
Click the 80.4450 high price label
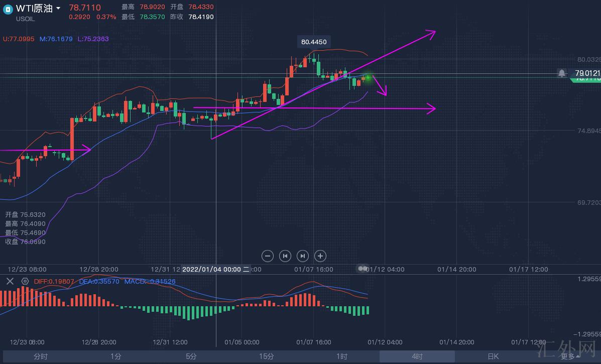point(314,42)
